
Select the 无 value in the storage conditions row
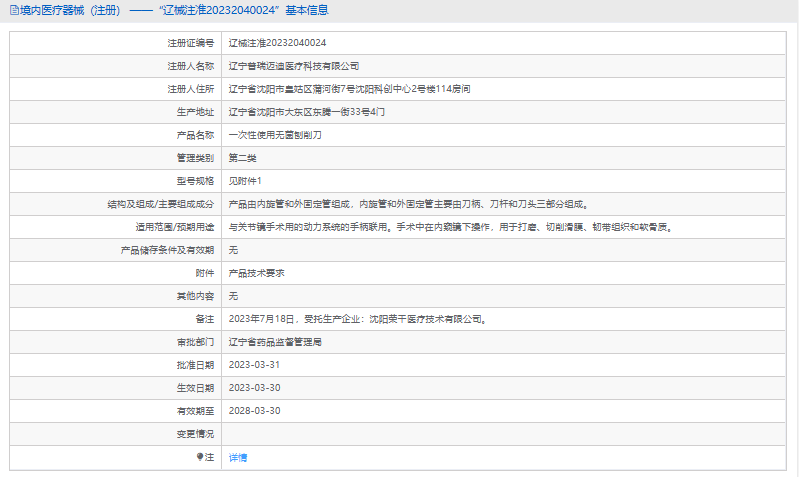pyautogui.click(x=233, y=250)
